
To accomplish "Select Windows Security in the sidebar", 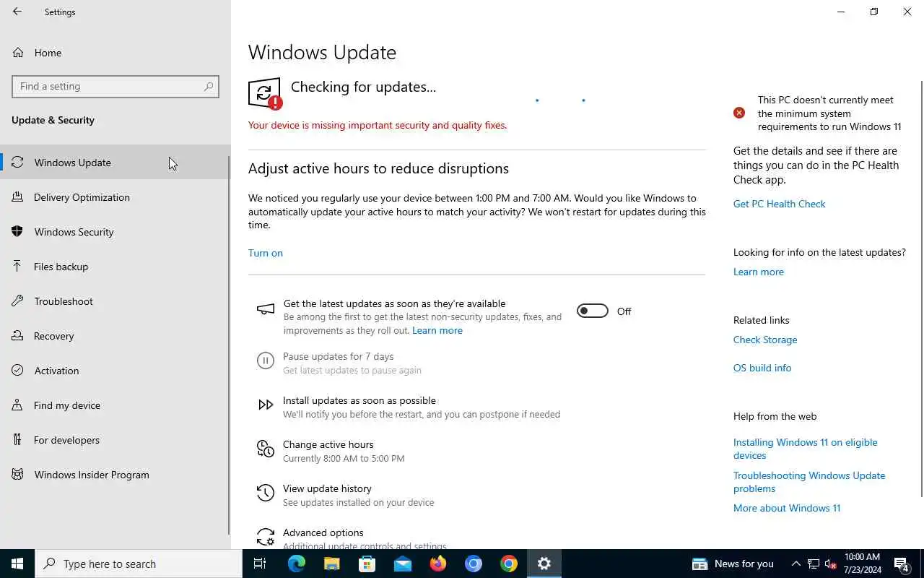I will point(115,232).
